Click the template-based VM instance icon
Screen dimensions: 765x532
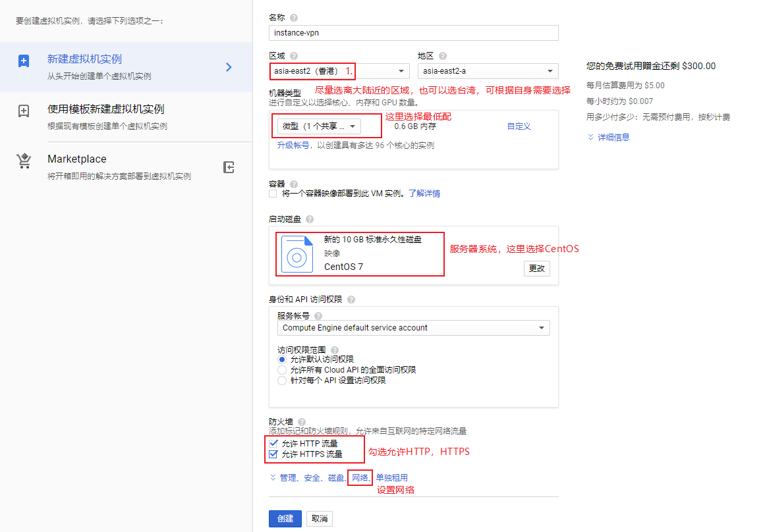[x=24, y=111]
